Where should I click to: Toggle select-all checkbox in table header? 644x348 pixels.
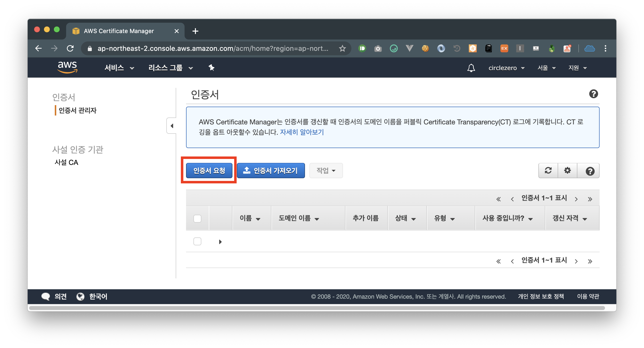[197, 218]
